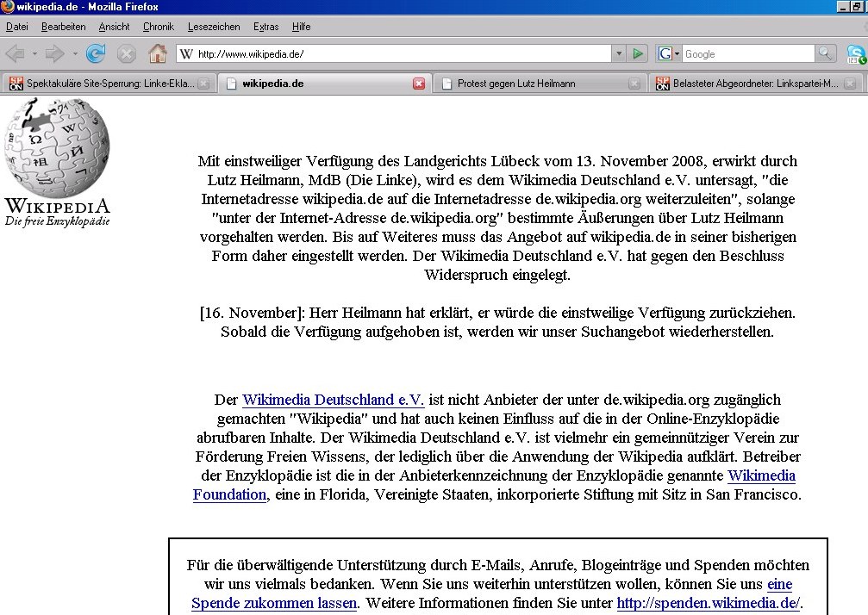The width and height of the screenshot is (868, 615).
Task: Open the address bar history dropdown
Action: pyautogui.click(x=618, y=54)
